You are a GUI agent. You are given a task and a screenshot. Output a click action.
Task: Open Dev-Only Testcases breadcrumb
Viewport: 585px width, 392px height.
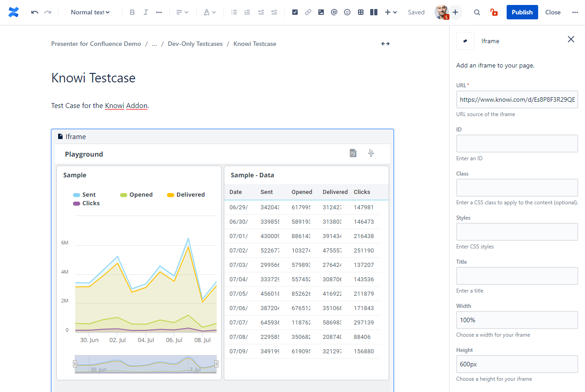coord(195,44)
